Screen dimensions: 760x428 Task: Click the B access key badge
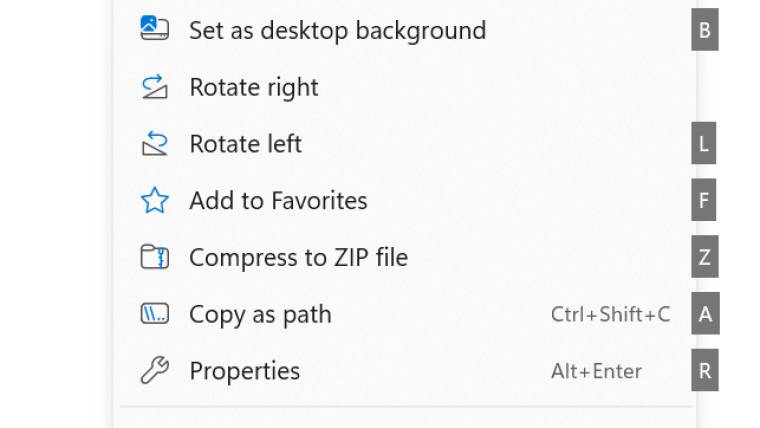(705, 30)
